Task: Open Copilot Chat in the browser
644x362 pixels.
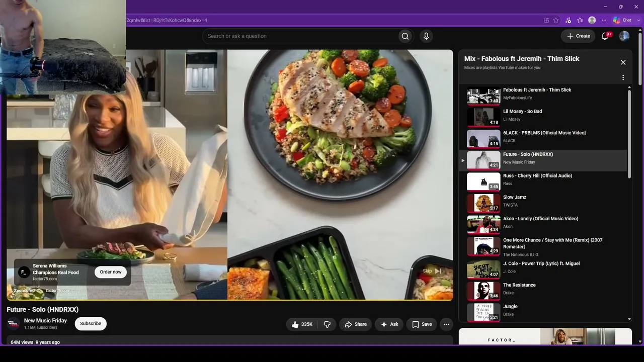Action: point(622,20)
